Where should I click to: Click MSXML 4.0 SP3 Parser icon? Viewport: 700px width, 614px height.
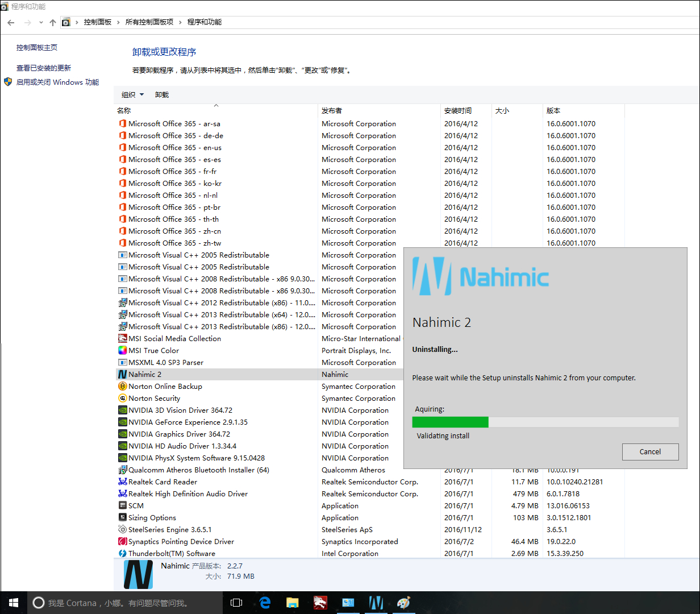pyautogui.click(x=122, y=363)
